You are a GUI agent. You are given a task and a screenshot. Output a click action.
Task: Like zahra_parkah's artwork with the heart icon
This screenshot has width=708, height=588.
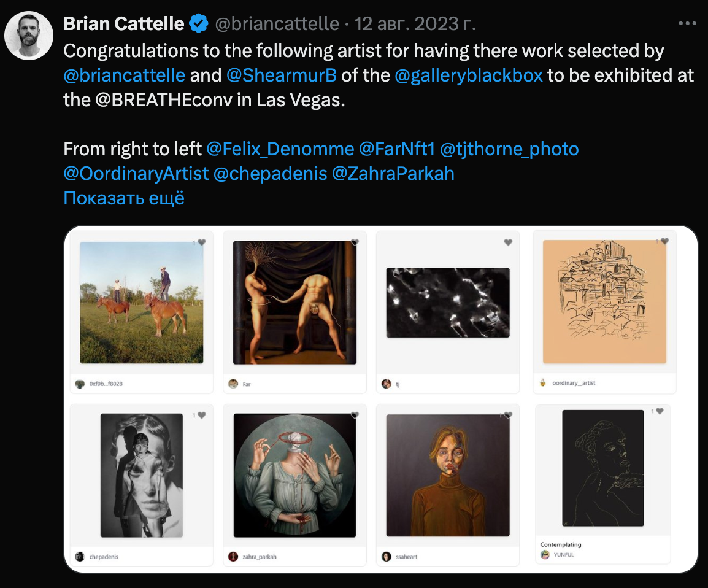tap(354, 415)
